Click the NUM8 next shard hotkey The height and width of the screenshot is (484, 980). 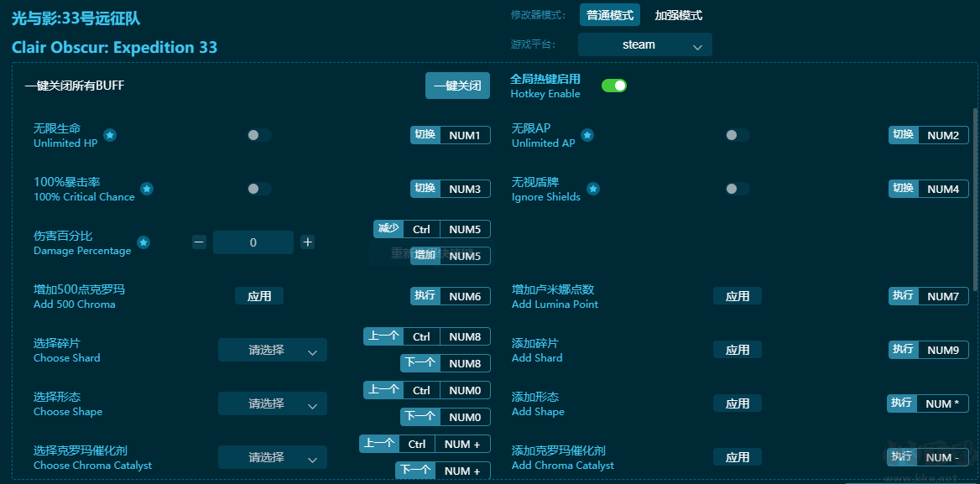point(446,363)
